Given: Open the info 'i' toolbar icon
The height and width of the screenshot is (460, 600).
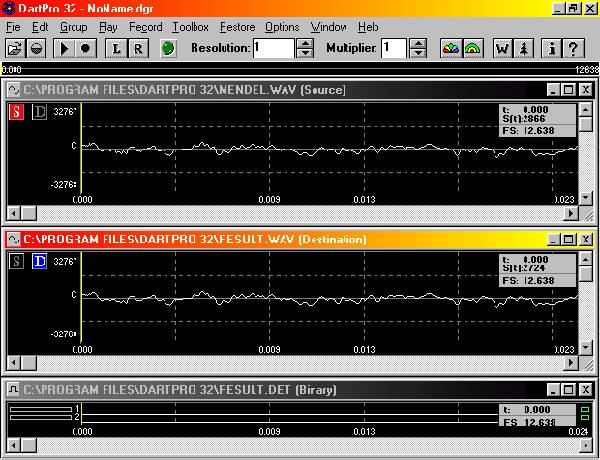Looking at the screenshot, I should coord(551,48).
